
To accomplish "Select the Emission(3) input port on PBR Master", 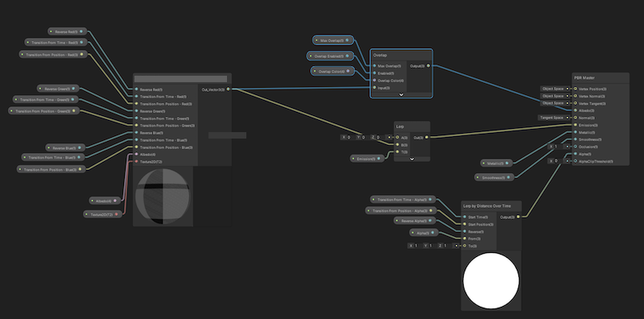I will tap(575, 125).
